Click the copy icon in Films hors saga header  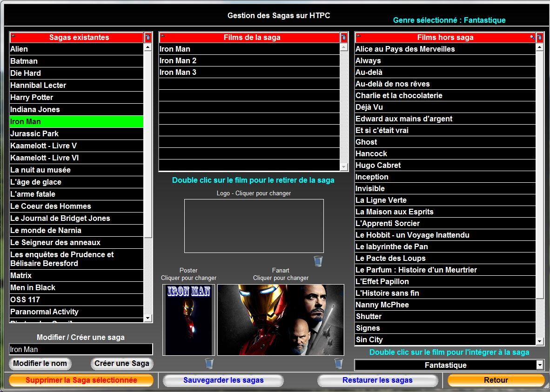pos(540,38)
